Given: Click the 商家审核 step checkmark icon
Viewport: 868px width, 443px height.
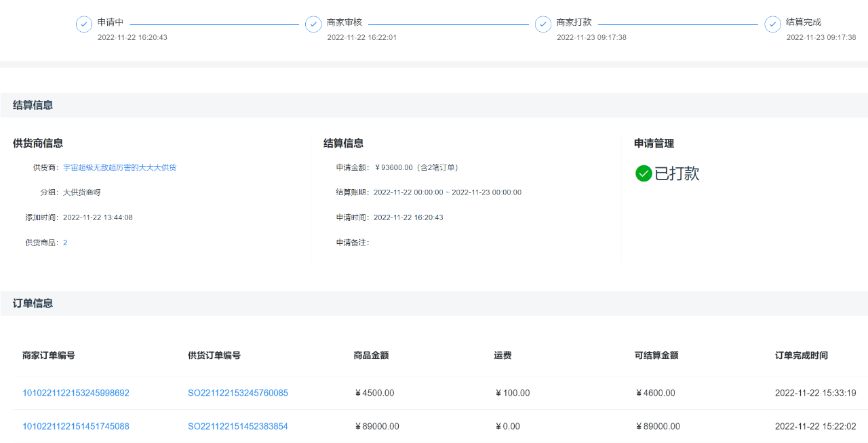Looking at the screenshot, I should (313, 24).
